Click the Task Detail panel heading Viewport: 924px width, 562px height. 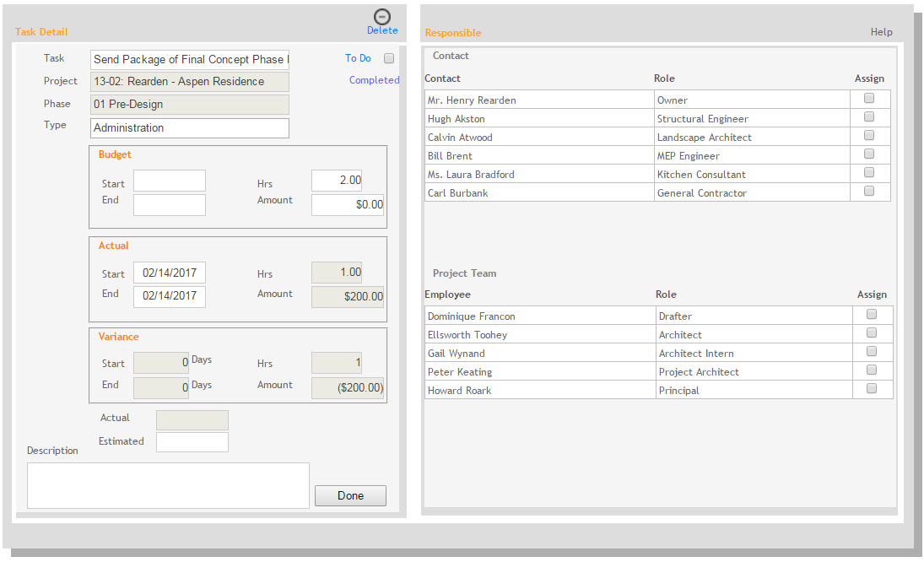41,32
